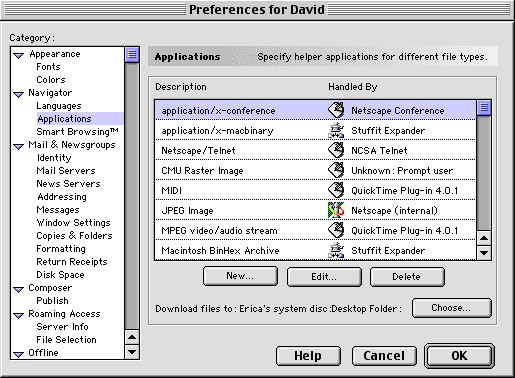Select the Disk Space category

[60, 275]
